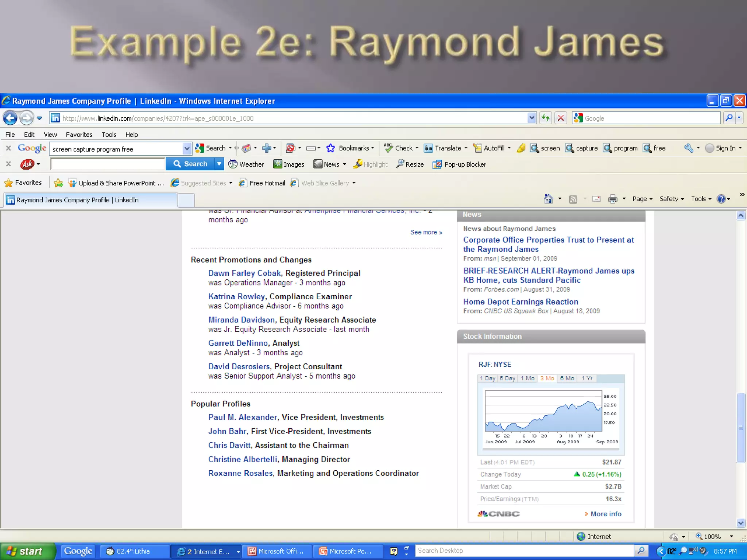Click the Home icon in command bar
747x560 pixels.
tap(548, 199)
